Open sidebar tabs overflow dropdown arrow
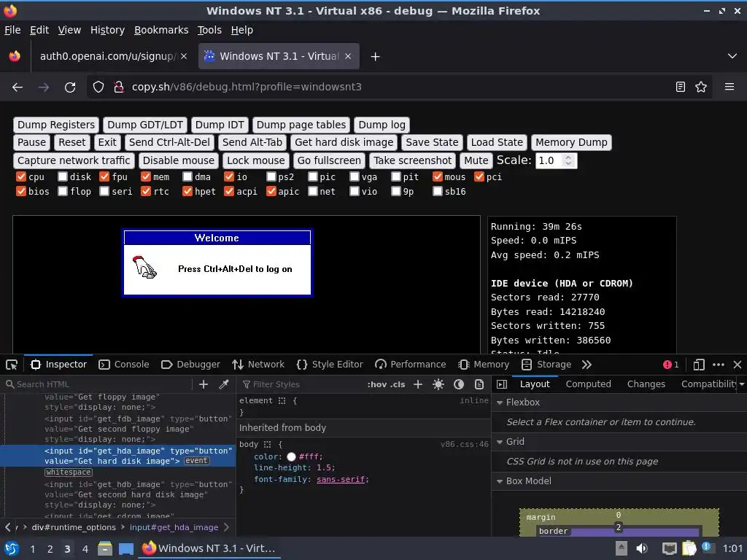This screenshot has width=747, height=560. click(x=742, y=384)
